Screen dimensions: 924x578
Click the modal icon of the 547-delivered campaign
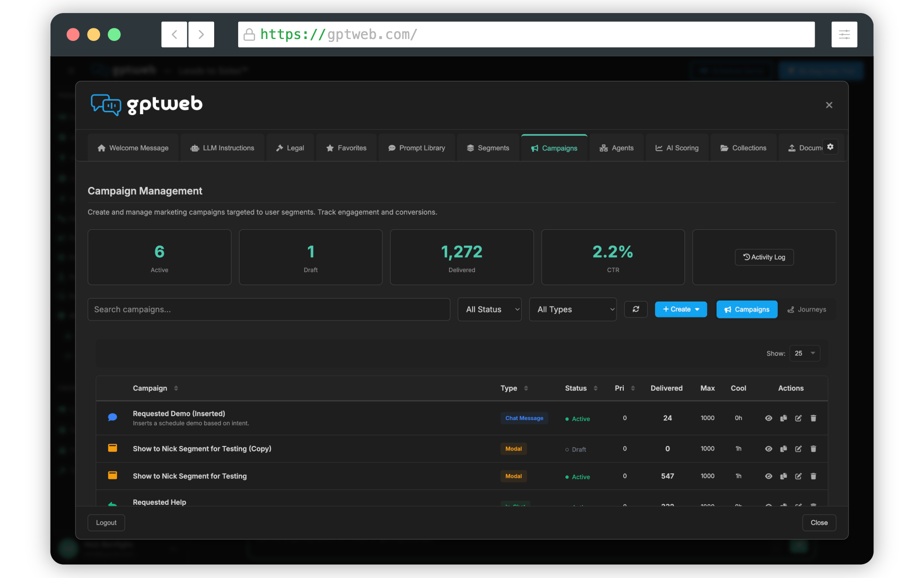[x=113, y=475]
